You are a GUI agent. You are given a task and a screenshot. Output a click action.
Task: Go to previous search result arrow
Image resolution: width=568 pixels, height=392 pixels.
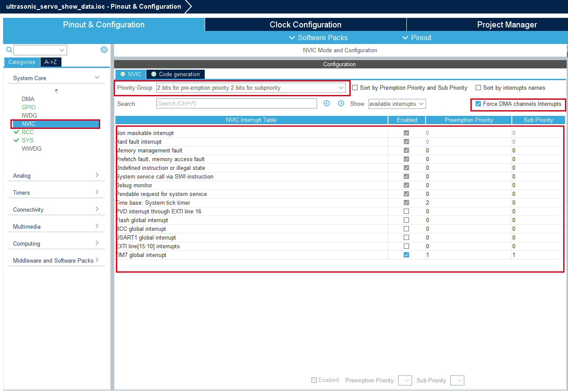327,103
